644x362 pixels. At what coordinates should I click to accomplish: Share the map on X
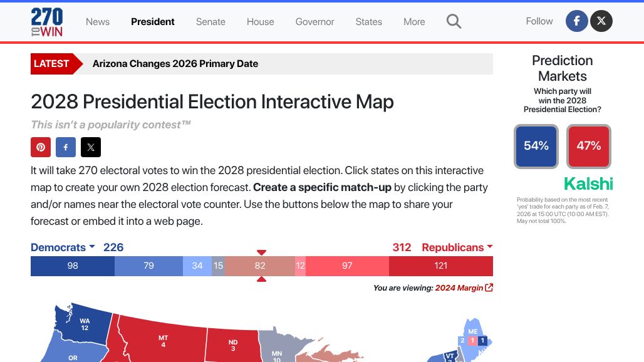tap(91, 147)
